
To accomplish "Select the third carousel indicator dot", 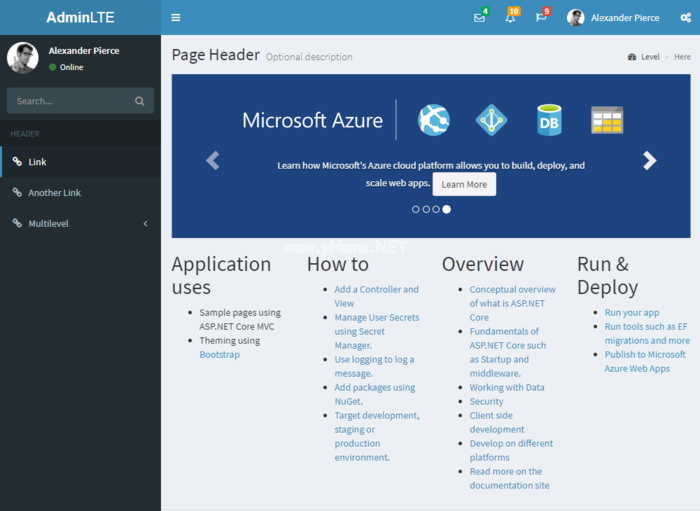I will pyautogui.click(x=436, y=209).
